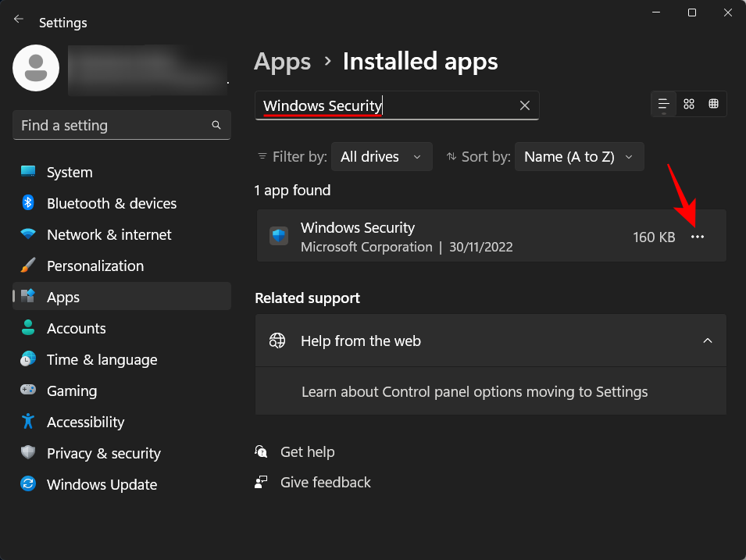
Task: Click the Find a setting search box
Action: [121, 125]
